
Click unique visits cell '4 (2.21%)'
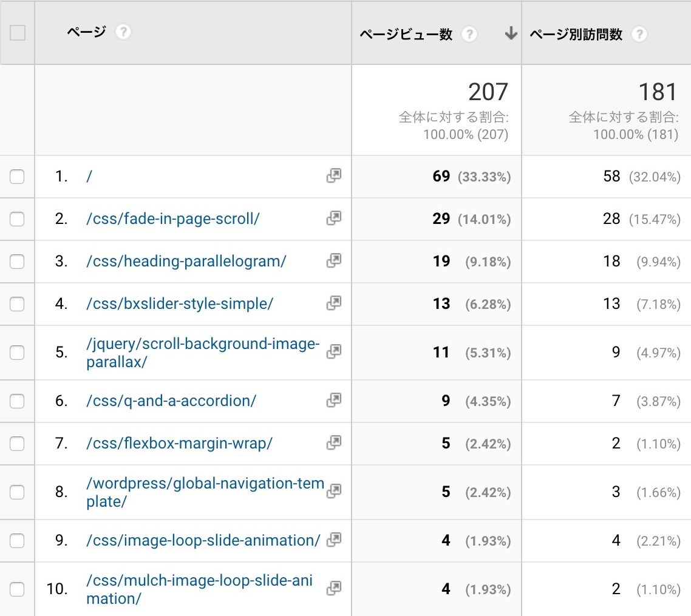[x=646, y=541]
